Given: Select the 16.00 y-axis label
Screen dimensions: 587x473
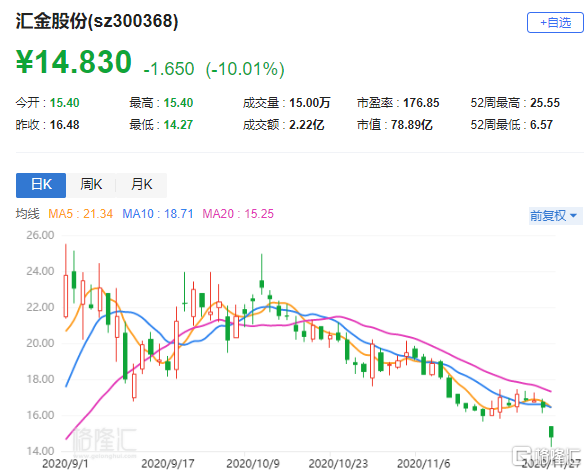Looking at the screenshot, I should pyautogui.click(x=40, y=415).
